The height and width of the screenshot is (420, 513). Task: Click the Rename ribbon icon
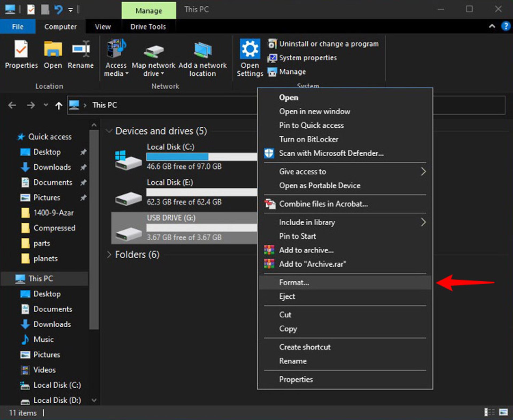[81, 49]
